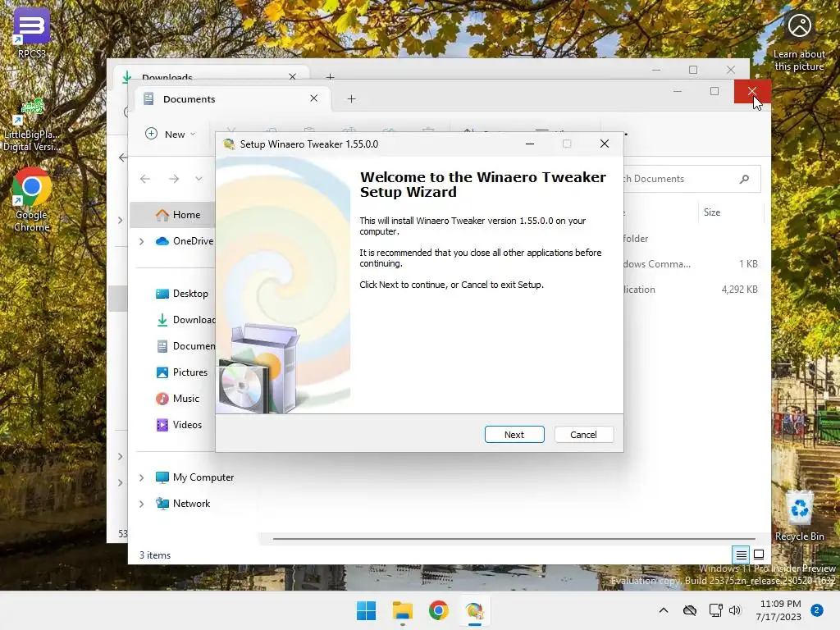Minimize the Downloads window behind
The image size is (840, 630).
(656, 70)
